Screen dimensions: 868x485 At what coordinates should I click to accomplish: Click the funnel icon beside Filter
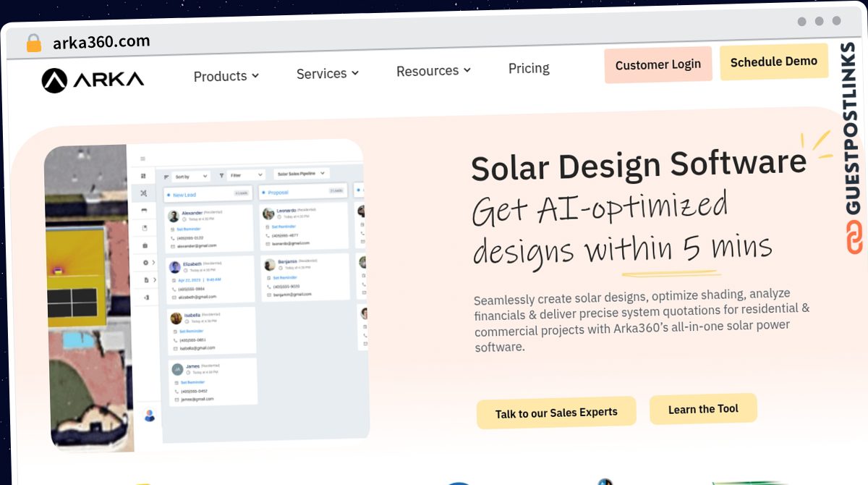click(x=221, y=175)
